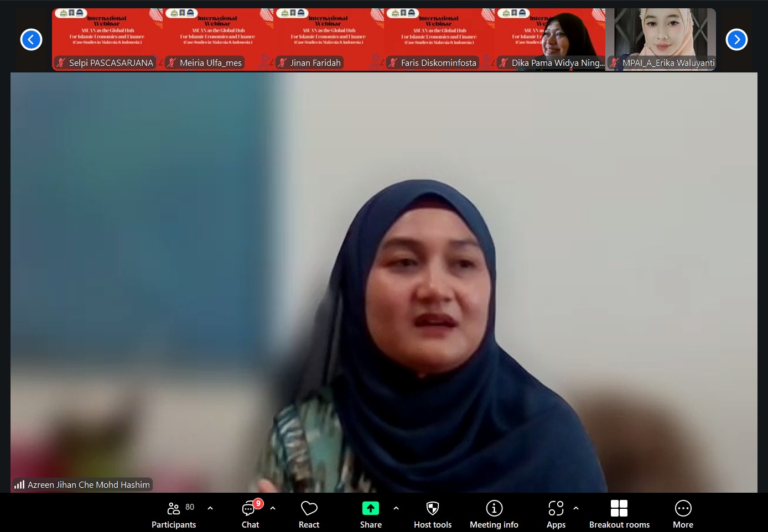768x532 pixels.
Task: Expand the Chat options chevron
Action: 273,508
